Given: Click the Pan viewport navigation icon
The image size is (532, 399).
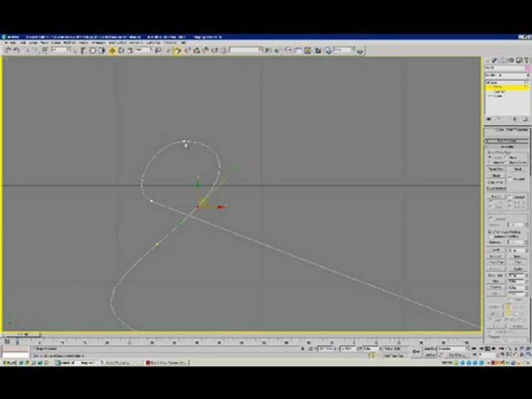Looking at the screenshot, I should point(516,355).
